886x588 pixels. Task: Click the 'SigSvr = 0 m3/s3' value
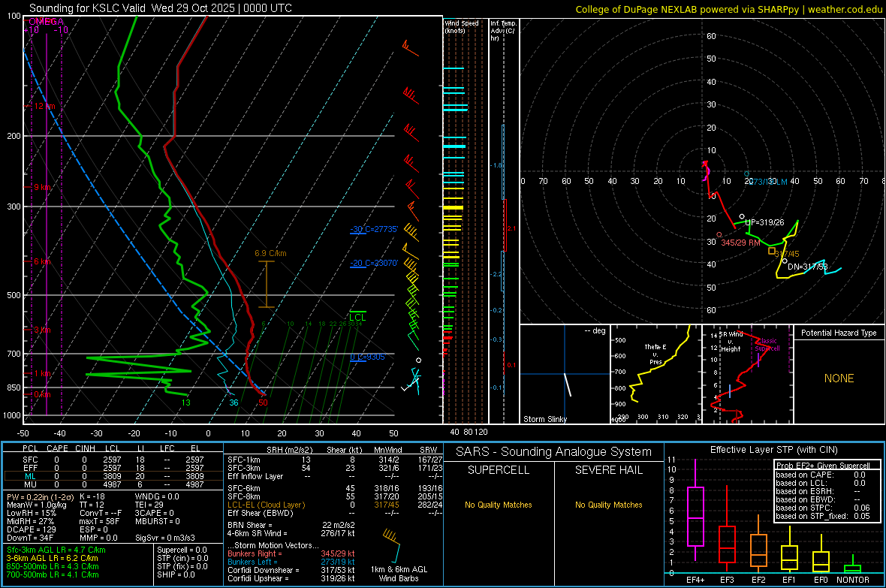(x=165, y=538)
